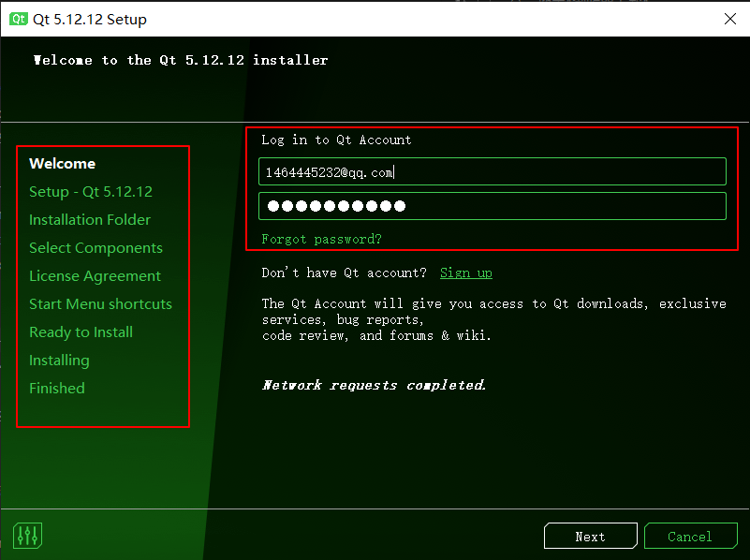Click the Log in to Qt Account heading
750x560 pixels.
tap(336, 140)
